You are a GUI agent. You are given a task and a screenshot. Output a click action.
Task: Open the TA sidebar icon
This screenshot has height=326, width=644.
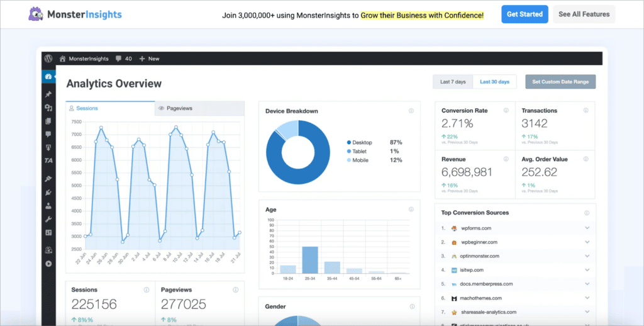click(x=48, y=160)
